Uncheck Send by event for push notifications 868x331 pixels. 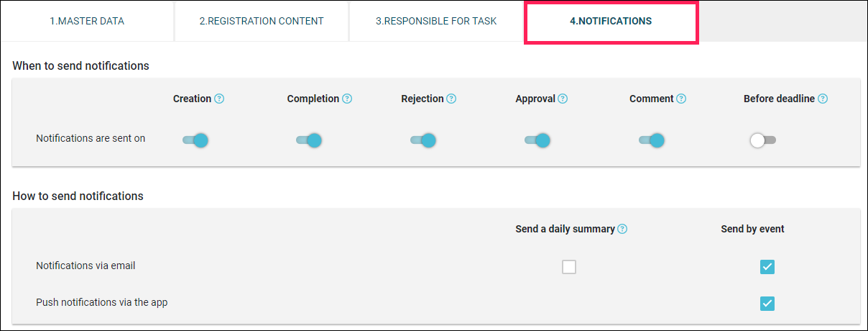[767, 303]
